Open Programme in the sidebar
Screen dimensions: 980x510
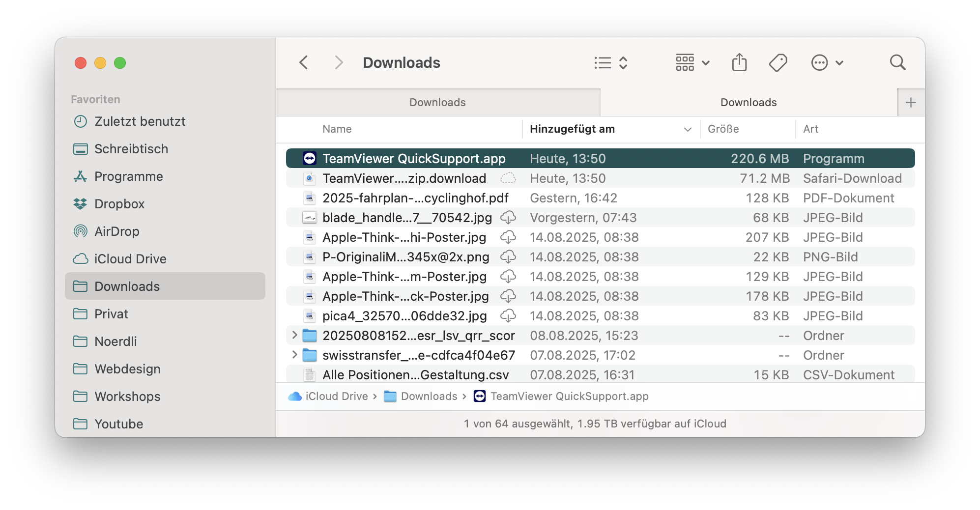(x=165, y=176)
